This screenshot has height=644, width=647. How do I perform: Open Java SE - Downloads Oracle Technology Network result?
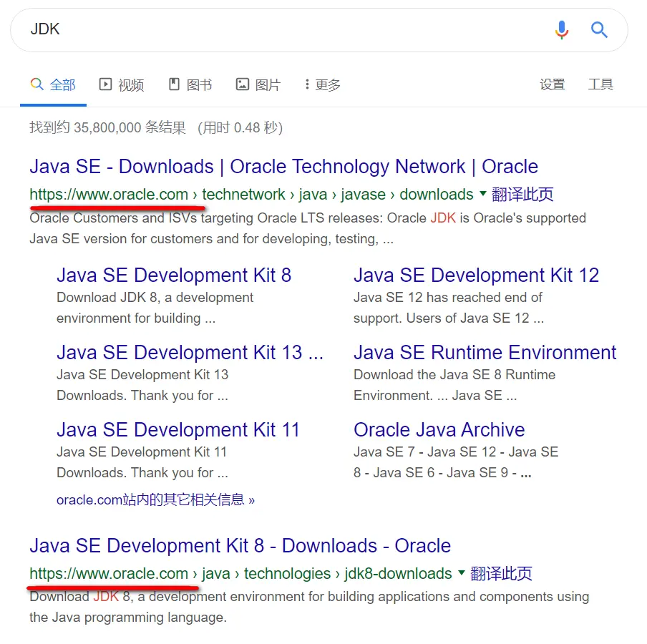284,167
